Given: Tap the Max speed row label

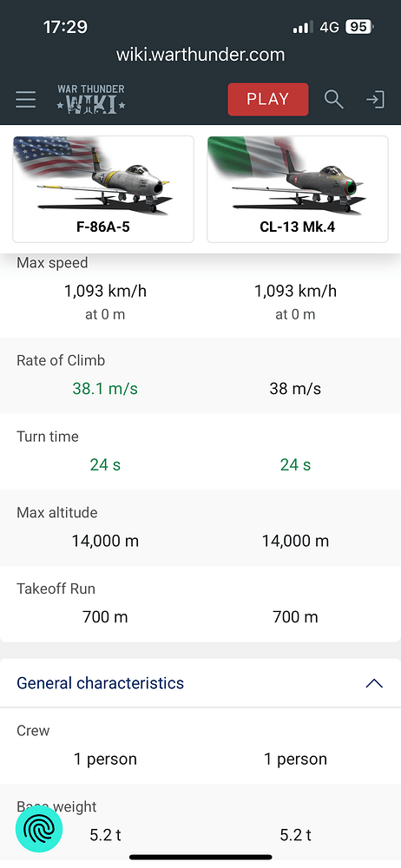Looking at the screenshot, I should [x=52, y=262].
